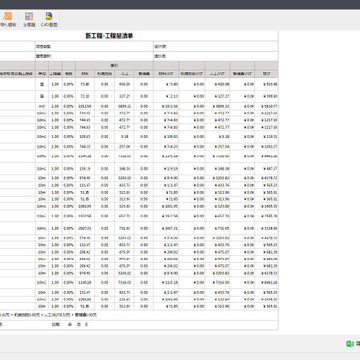Select the total cell ¥505.88
The image size is (360, 360).
(271, 84)
